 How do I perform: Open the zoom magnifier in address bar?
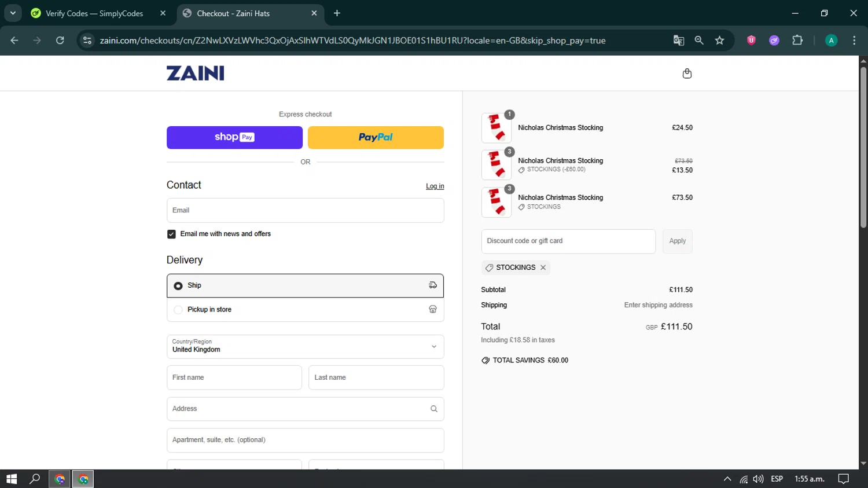pyautogui.click(x=699, y=41)
